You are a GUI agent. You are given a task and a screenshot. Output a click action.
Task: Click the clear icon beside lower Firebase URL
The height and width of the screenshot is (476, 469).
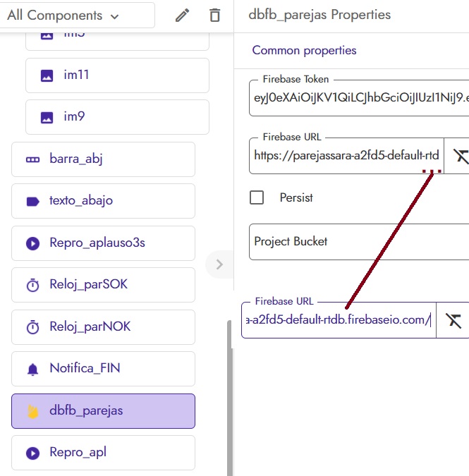coord(453,321)
